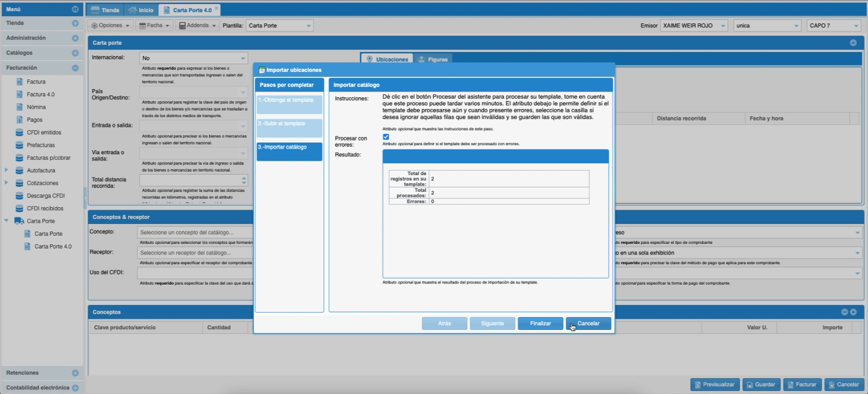
Task: Click the CFDI emitidos database icon
Action: [x=19, y=132]
